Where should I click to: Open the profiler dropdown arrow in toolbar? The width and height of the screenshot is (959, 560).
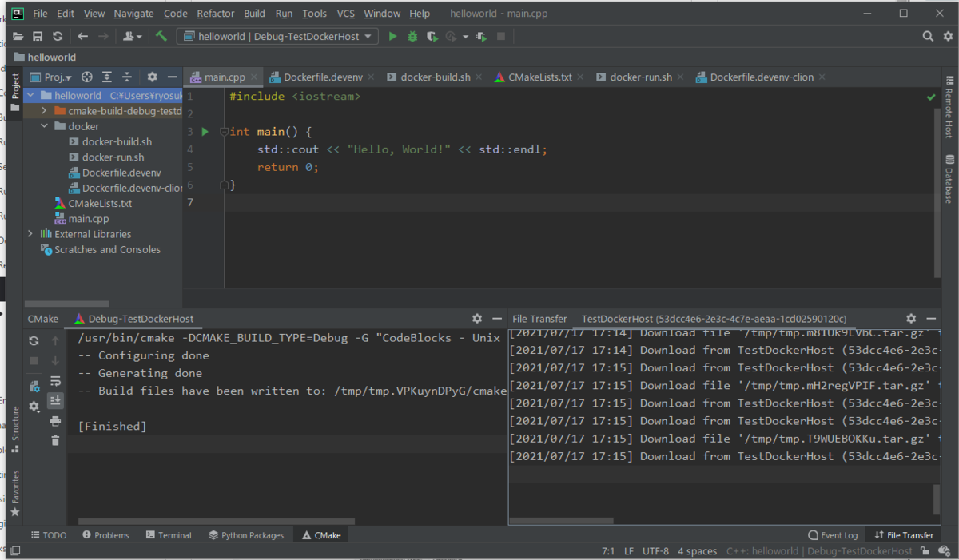coord(465,37)
